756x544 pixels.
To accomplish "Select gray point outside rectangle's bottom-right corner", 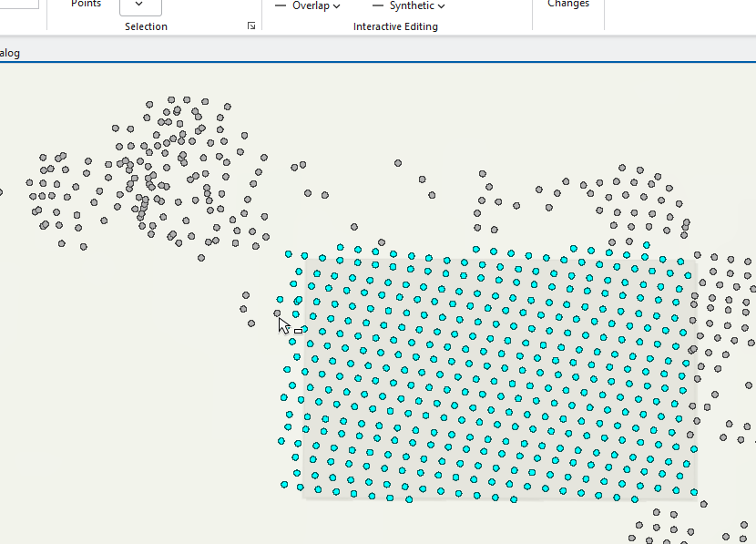I will coord(703,503).
